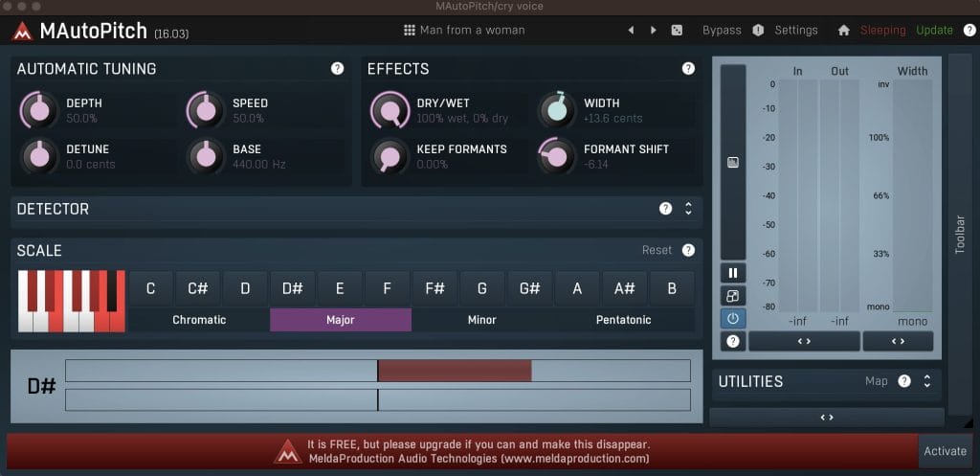980x476 pixels.
Task: Open the 'Man from a woman' preset list
Action: point(467,31)
